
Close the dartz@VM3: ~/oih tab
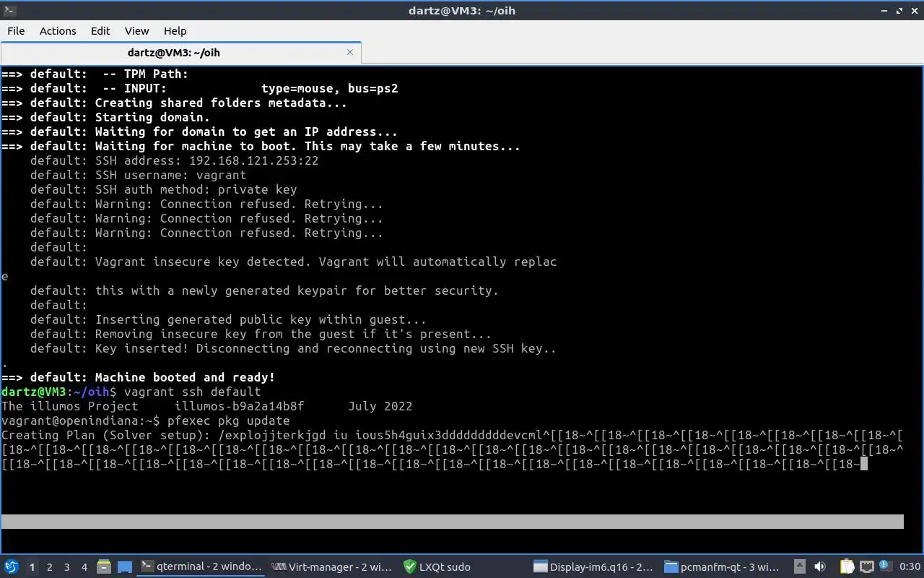(351, 52)
